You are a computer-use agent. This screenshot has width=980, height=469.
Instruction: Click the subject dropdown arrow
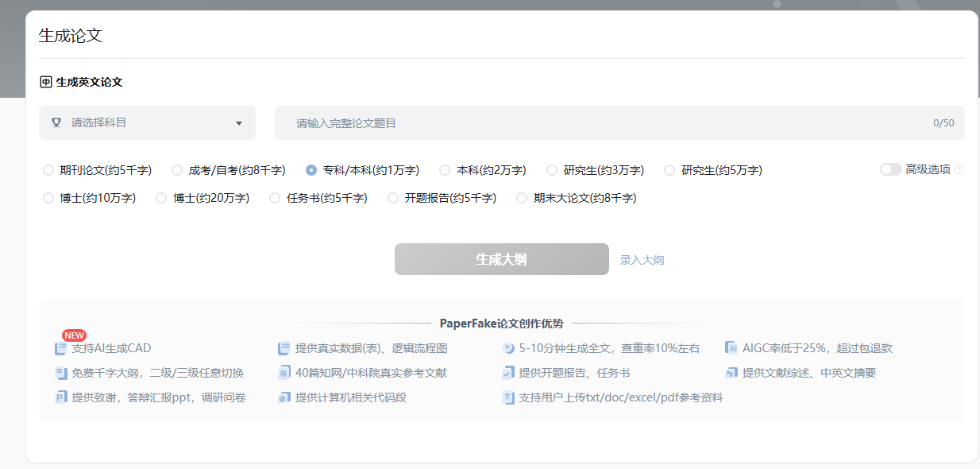pos(239,123)
